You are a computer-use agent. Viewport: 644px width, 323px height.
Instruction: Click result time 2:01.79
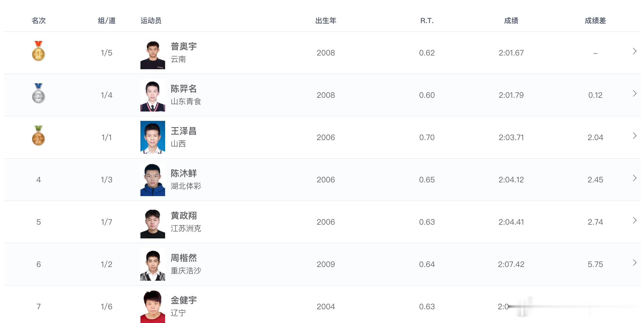point(511,95)
